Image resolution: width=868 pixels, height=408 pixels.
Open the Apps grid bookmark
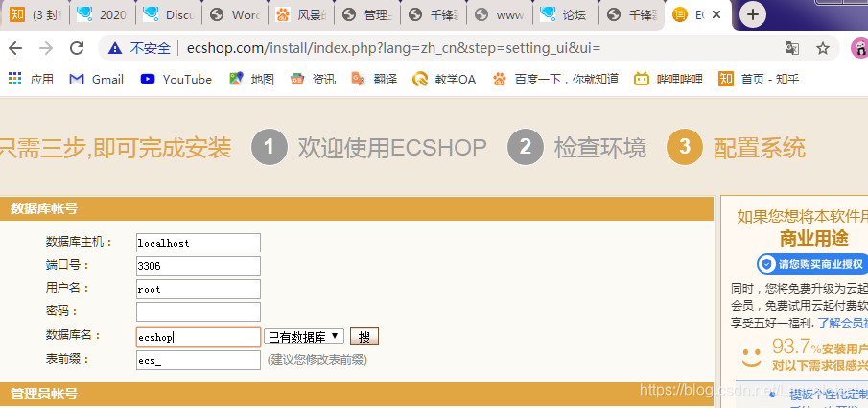(x=31, y=80)
